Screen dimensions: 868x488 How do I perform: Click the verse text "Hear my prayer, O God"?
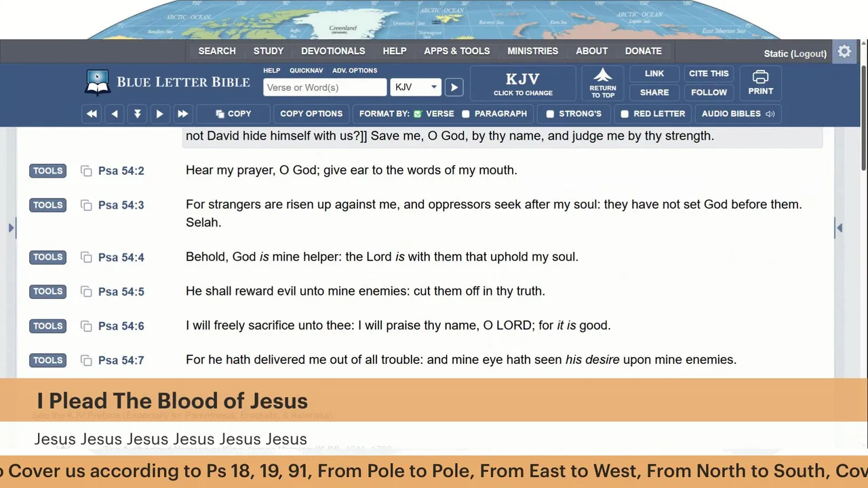(251, 170)
